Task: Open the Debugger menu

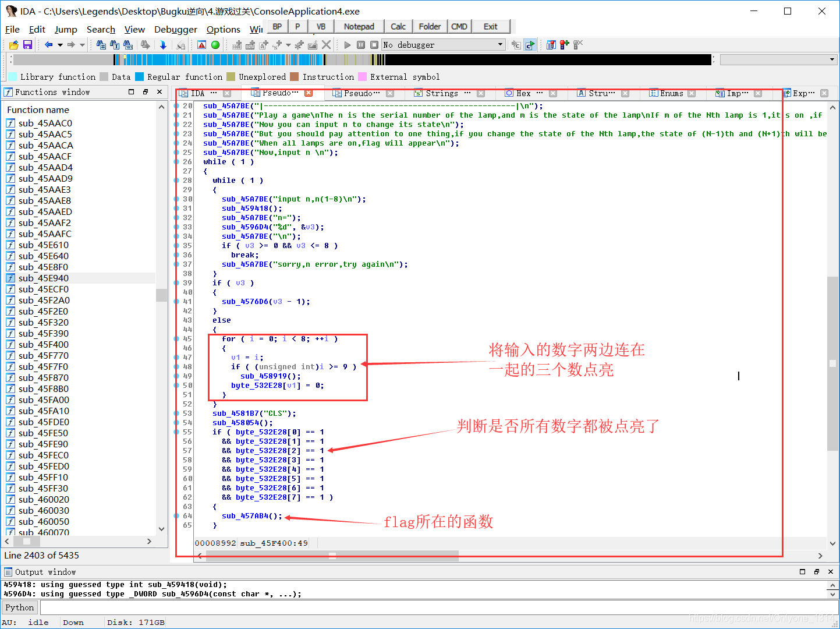Action: [176, 29]
